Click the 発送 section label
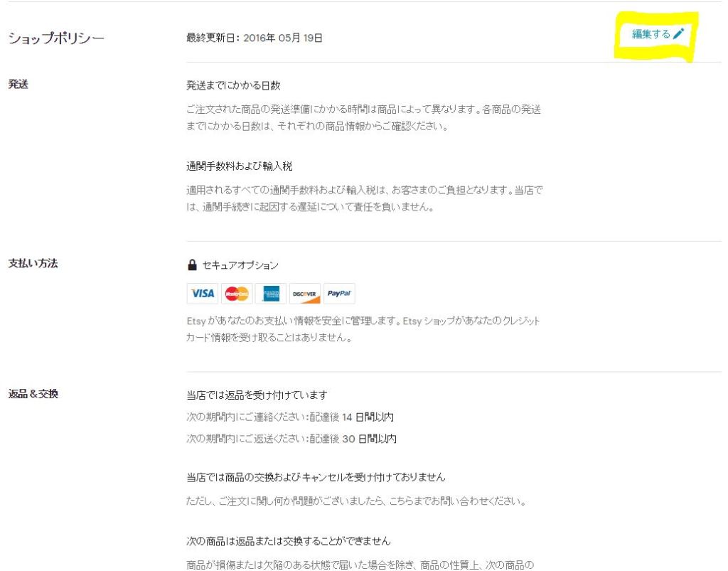Viewport: 728px width, 571px height. [x=18, y=84]
